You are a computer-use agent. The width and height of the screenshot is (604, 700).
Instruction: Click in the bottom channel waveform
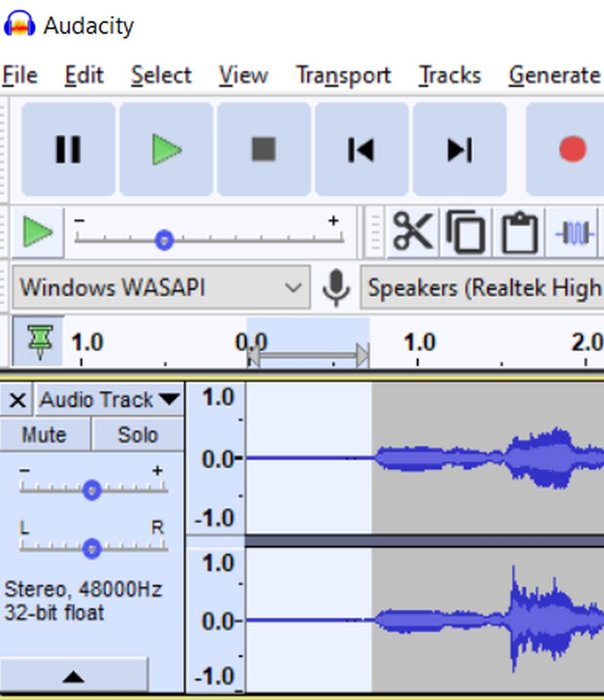[x=425, y=620]
